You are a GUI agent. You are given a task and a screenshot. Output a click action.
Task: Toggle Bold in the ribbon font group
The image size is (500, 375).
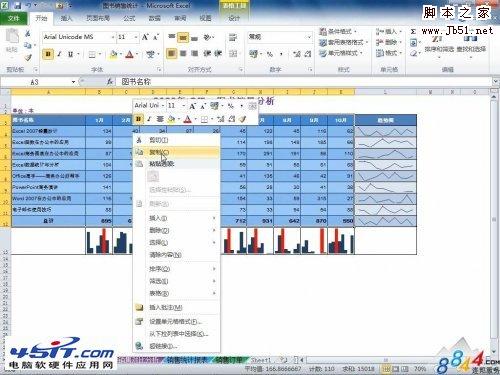click(x=48, y=54)
